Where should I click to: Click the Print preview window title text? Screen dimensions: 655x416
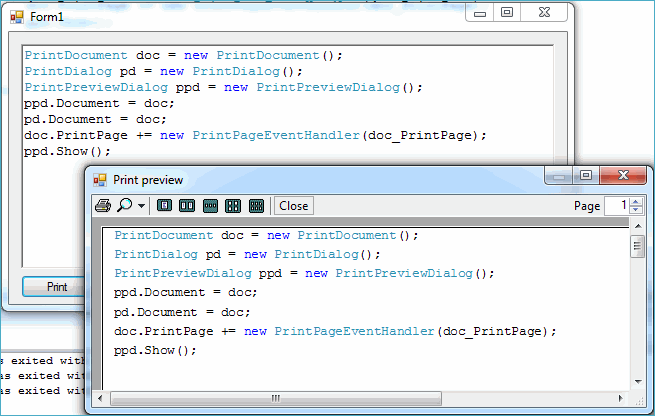tap(148, 180)
